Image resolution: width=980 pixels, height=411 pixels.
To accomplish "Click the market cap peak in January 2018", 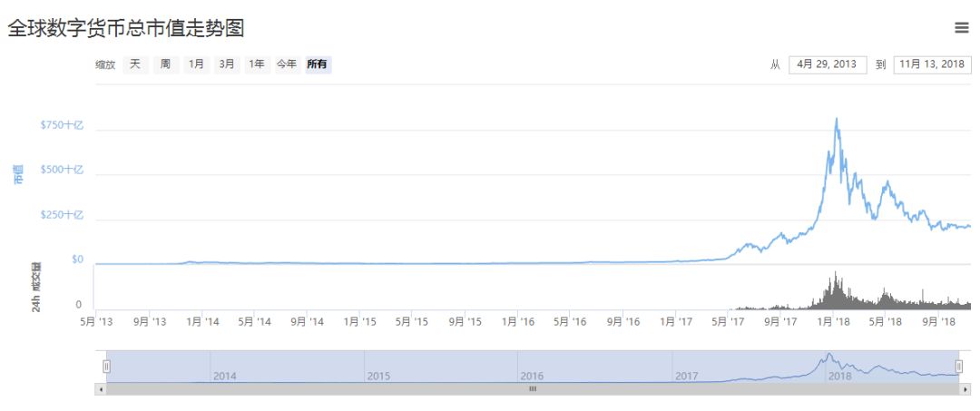I will click(837, 119).
